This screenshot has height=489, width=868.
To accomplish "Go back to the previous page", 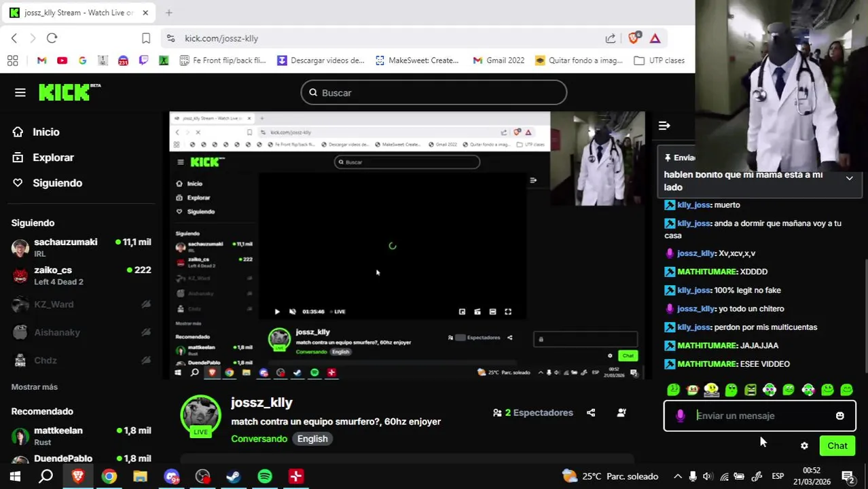I will tap(14, 38).
